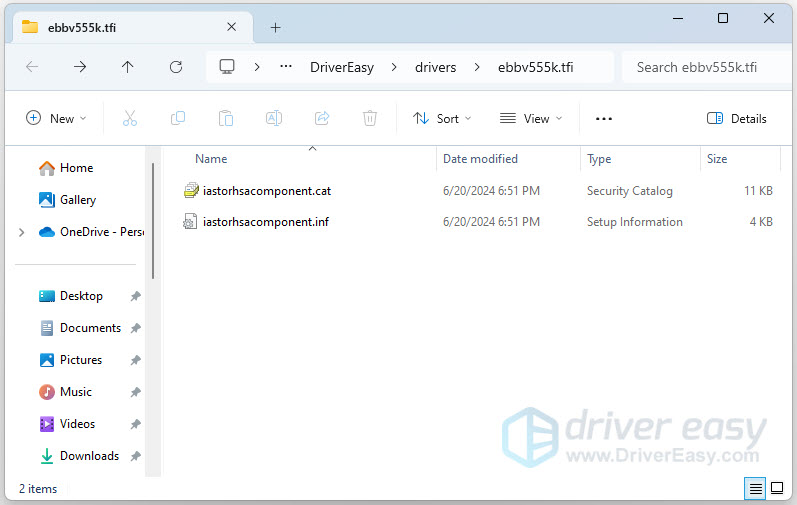Expand the OneDrive tree node
Image resolution: width=797 pixels, height=505 pixels.
(22, 232)
